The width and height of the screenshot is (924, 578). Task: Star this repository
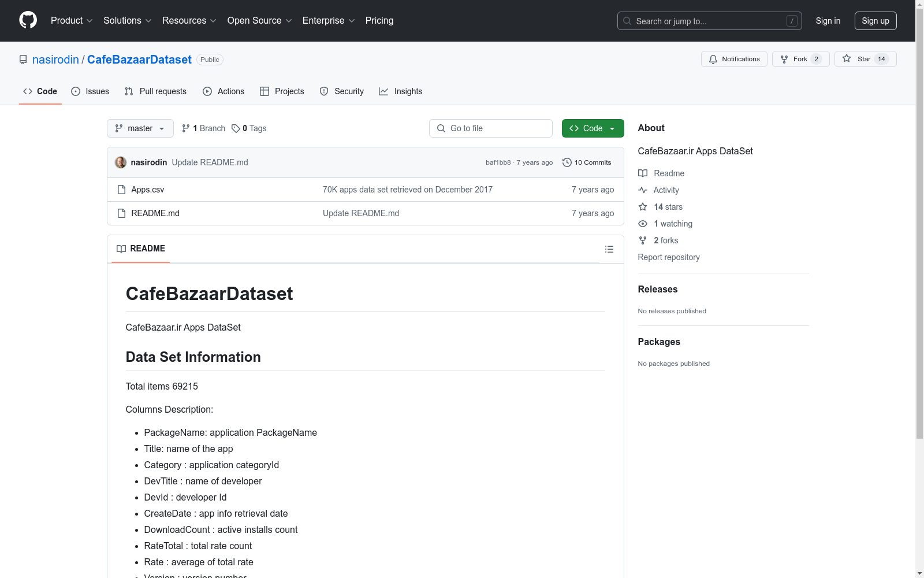tap(865, 59)
